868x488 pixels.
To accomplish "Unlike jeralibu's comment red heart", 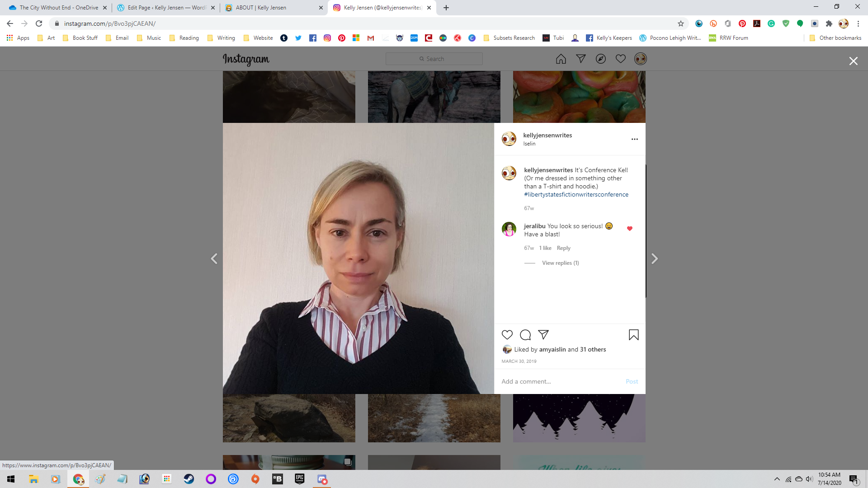I will tap(629, 229).
